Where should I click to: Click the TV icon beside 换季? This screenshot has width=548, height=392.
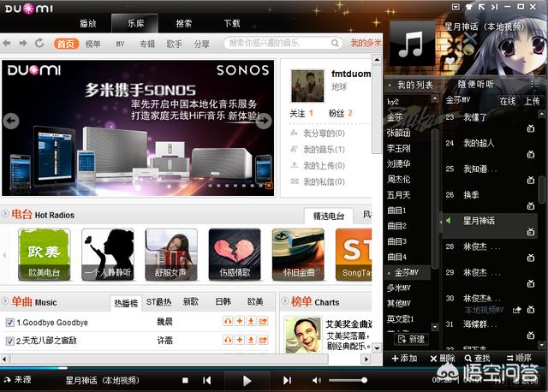tap(531, 205)
